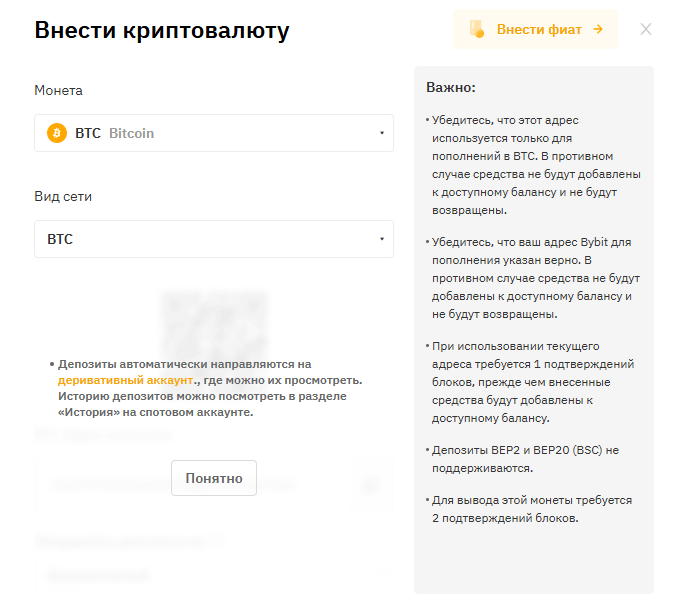Image resolution: width=687 pixels, height=616 pixels.
Task: Expand the Монета dropdown arrow
Action: point(382,133)
